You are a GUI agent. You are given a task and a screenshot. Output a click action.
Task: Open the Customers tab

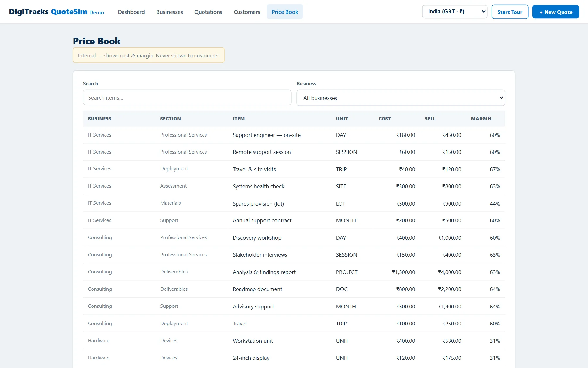click(247, 12)
